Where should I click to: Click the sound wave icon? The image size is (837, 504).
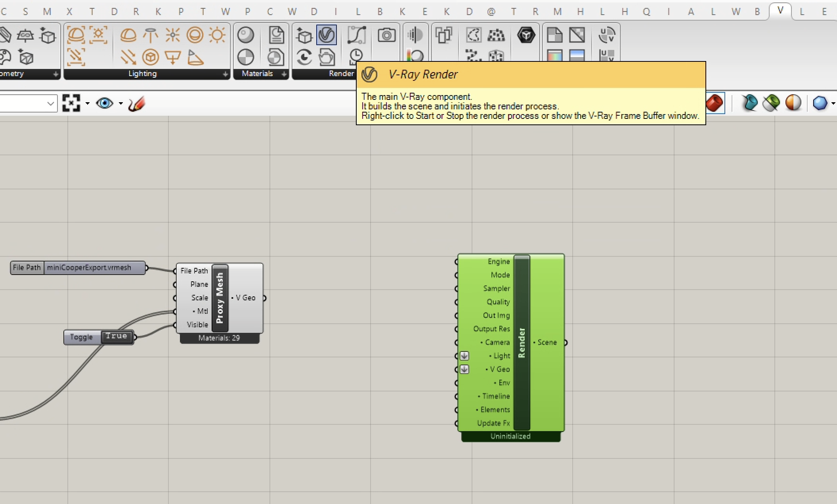415,35
